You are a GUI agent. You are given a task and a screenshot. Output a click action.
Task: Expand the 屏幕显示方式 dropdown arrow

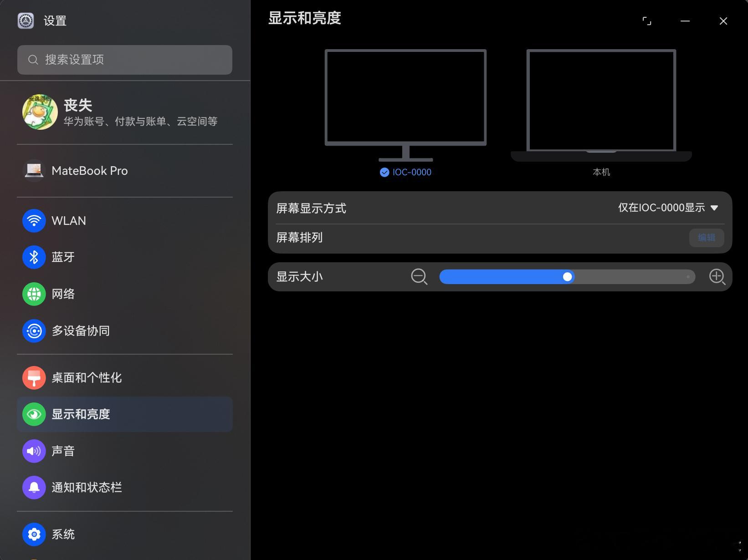click(x=714, y=208)
